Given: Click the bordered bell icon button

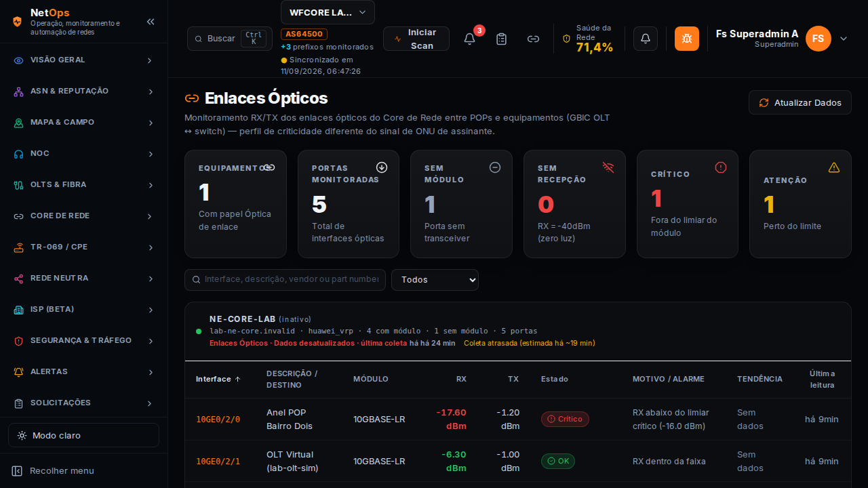Looking at the screenshot, I should (x=646, y=39).
